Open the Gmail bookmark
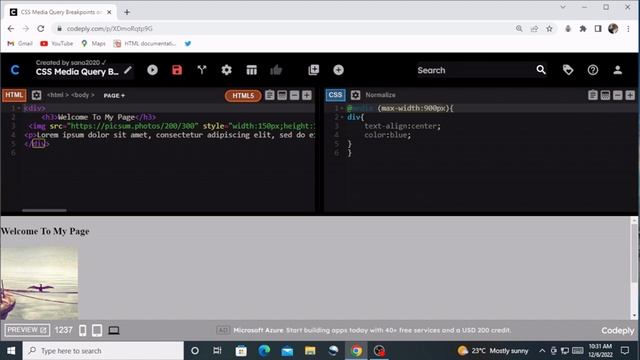Image resolution: width=640 pixels, height=360 pixels. [x=20, y=43]
